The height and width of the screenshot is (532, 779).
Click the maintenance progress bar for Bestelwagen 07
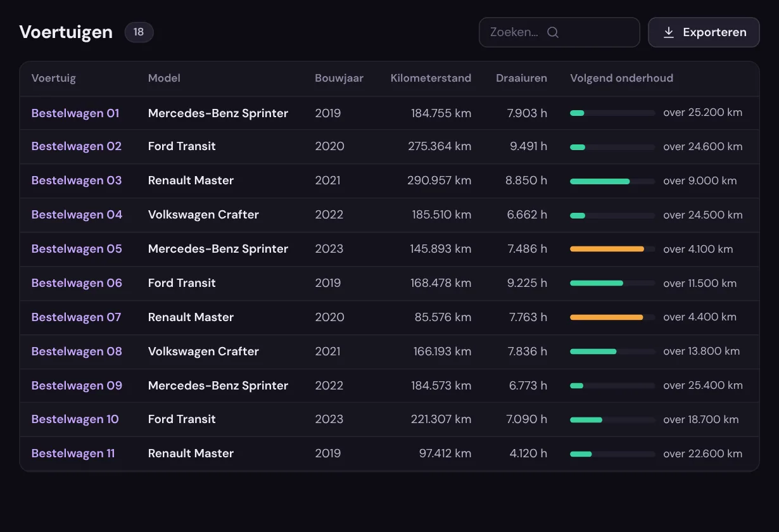(612, 317)
